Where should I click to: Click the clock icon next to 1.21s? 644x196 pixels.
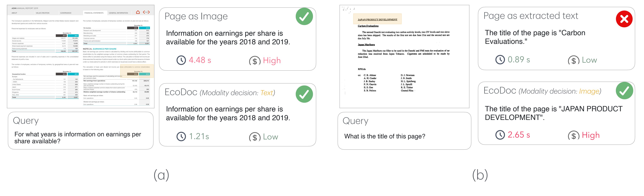coord(181,136)
